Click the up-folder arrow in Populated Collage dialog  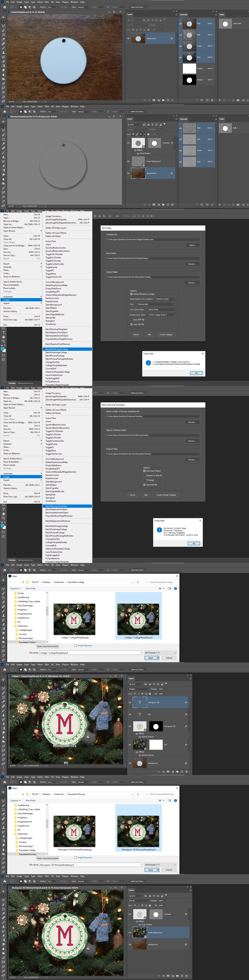(x=23, y=582)
